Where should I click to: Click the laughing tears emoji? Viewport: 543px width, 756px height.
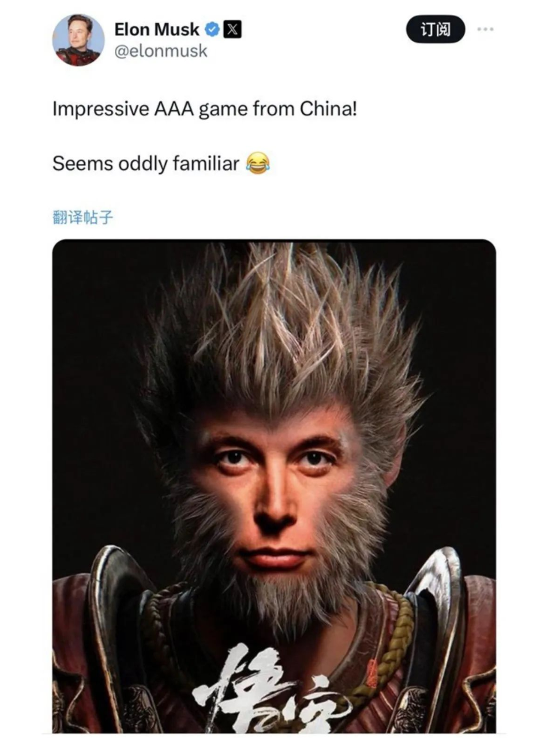(x=257, y=164)
